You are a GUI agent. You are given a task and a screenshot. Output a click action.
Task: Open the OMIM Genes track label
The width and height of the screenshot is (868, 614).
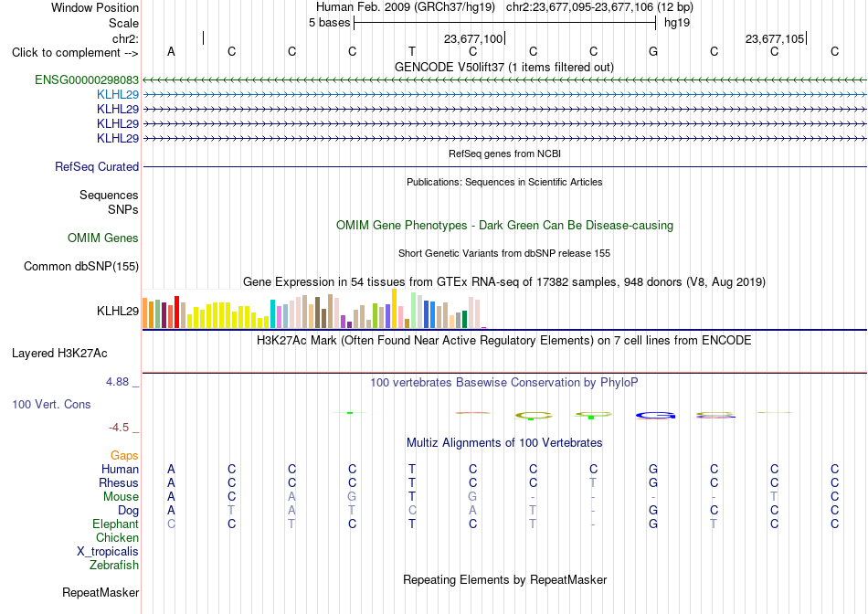click(x=103, y=238)
